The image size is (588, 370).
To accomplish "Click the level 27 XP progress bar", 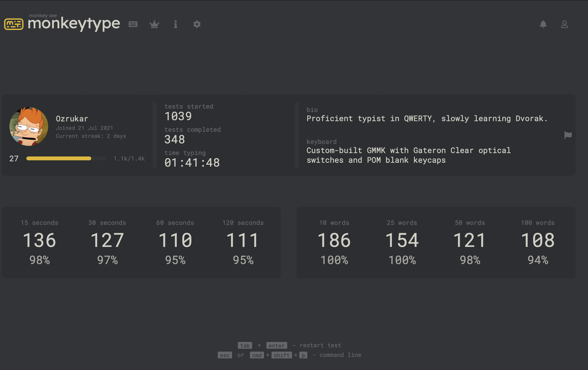I will click(65, 158).
